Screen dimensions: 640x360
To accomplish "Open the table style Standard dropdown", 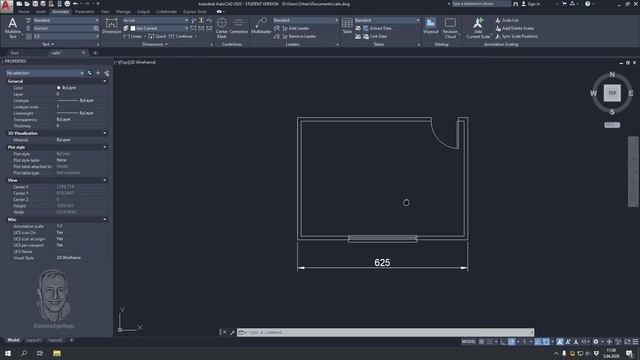I will point(387,20).
